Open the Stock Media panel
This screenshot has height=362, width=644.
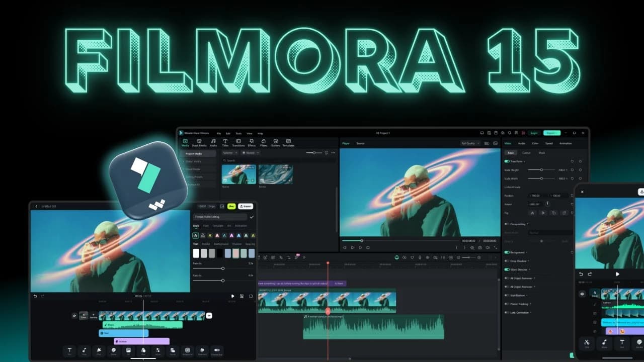199,141
